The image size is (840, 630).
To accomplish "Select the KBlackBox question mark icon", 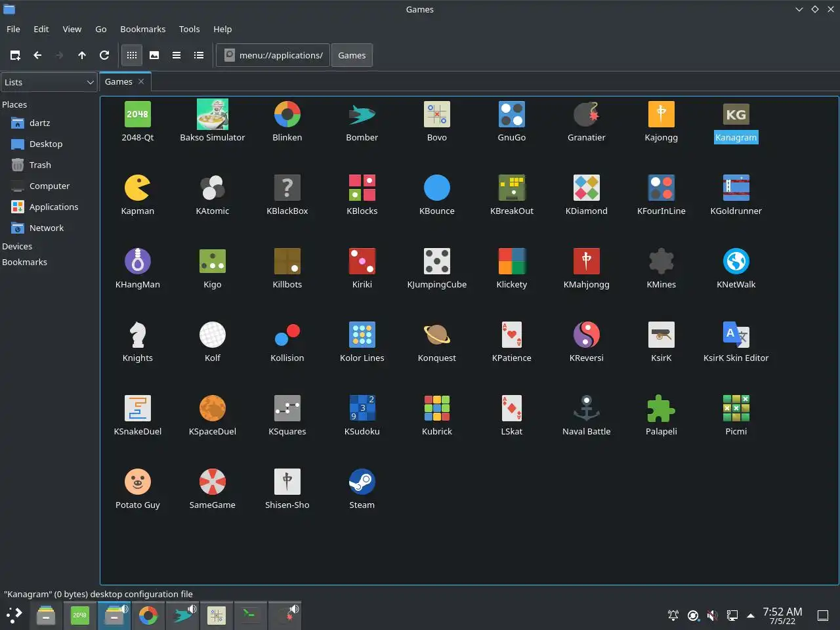I will coord(287,188).
